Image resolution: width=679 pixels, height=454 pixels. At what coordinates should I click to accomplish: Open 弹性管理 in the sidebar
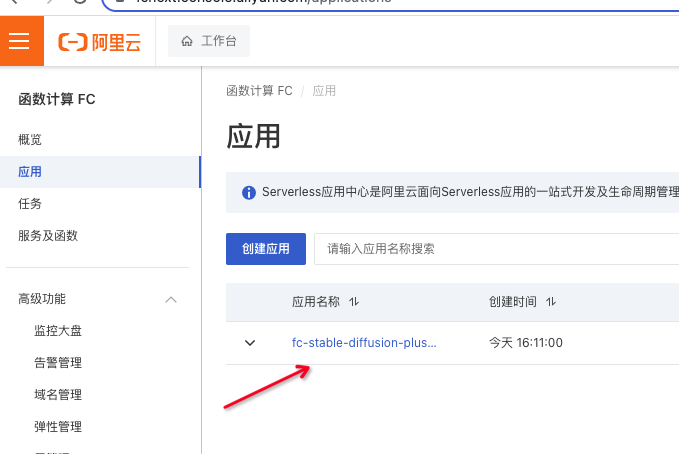point(58,427)
